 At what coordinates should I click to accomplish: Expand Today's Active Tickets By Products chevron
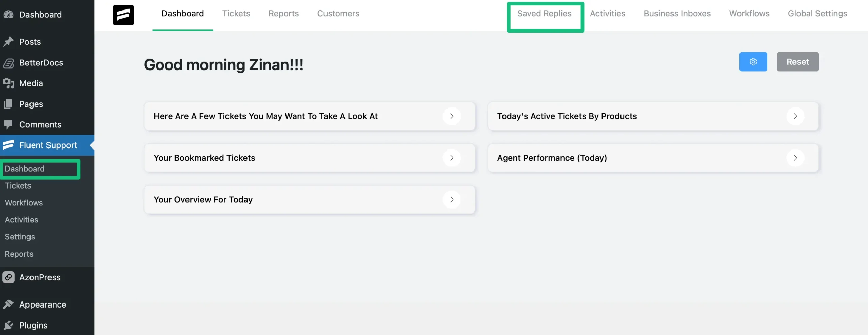click(x=795, y=116)
